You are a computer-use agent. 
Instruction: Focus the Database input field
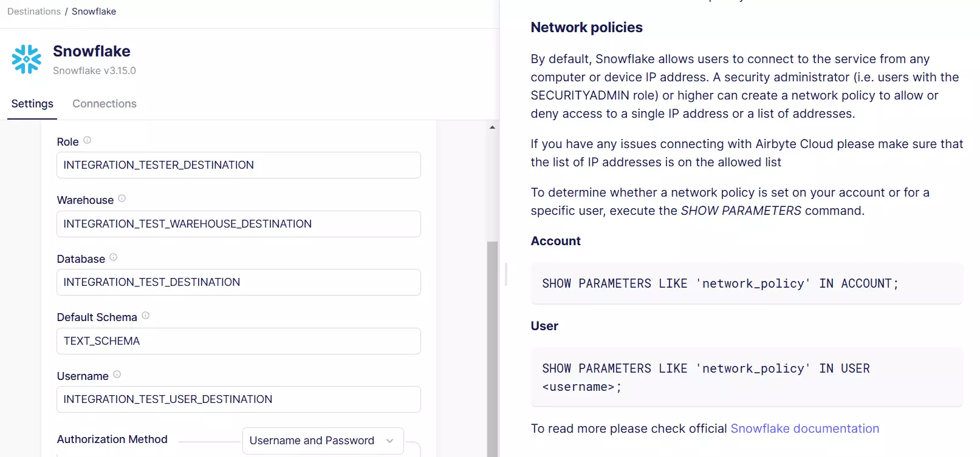(x=238, y=282)
